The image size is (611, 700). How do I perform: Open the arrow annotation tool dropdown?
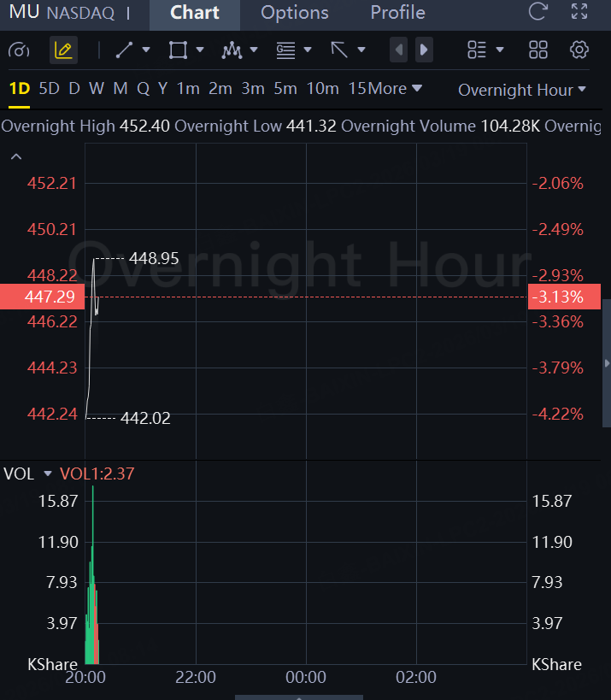click(361, 50)
